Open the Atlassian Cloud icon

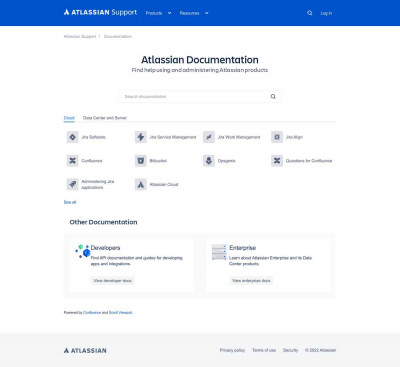(x=141, y=184)
